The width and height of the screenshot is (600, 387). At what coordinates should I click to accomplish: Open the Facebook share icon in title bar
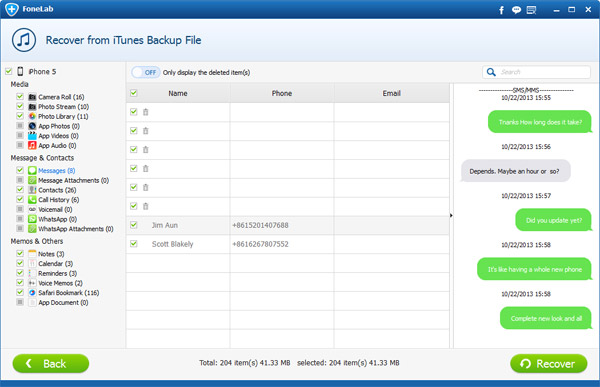point(501,10)
